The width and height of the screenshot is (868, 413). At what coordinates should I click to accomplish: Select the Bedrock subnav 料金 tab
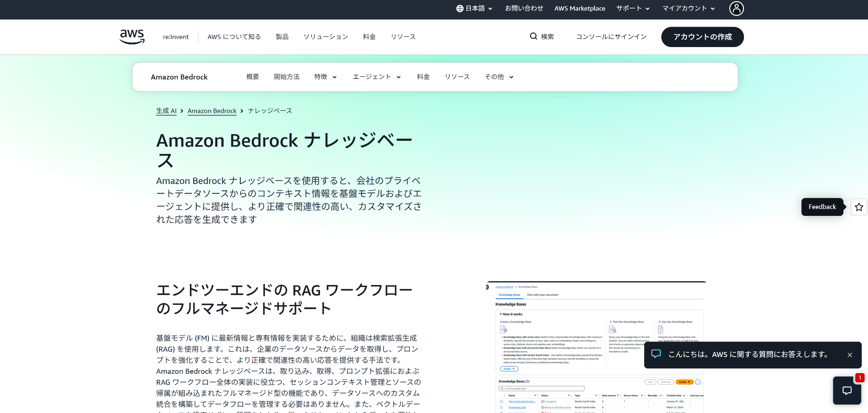[x=423, y=77]
